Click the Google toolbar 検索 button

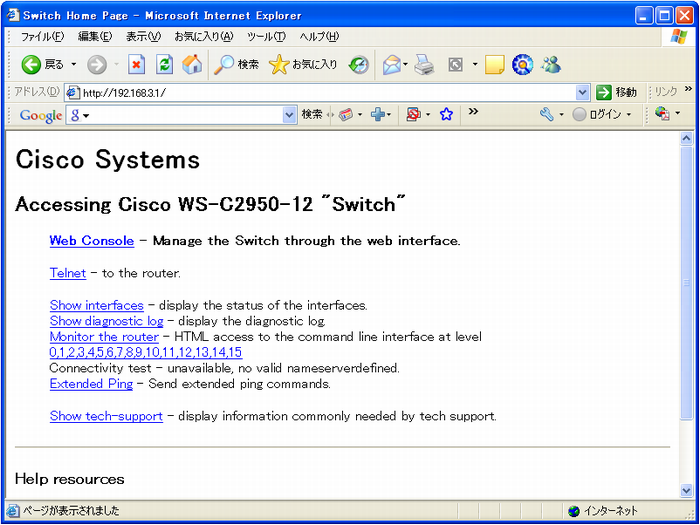click(x=312, y=115)
